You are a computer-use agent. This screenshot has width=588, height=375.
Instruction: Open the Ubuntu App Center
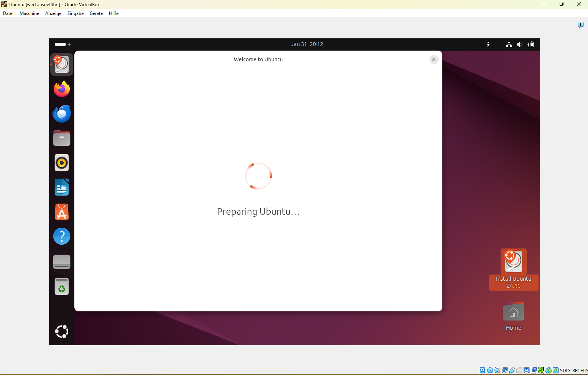click(61, 212)
